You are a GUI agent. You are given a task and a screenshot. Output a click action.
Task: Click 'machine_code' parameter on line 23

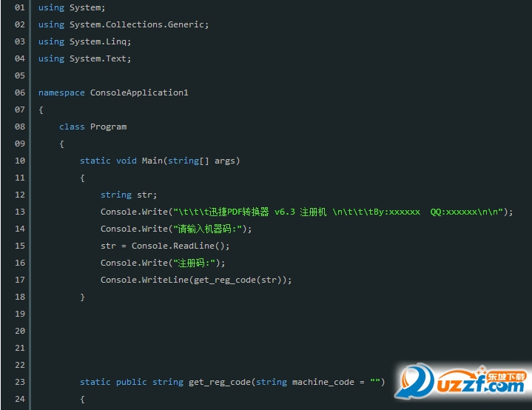click(323, 382)
